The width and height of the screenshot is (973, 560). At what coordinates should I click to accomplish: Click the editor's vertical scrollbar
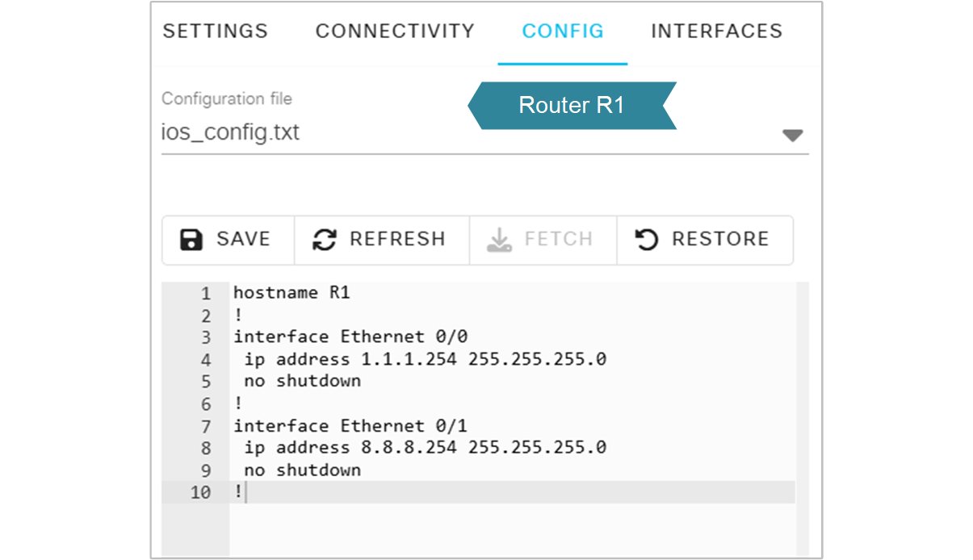coord(802,419)
